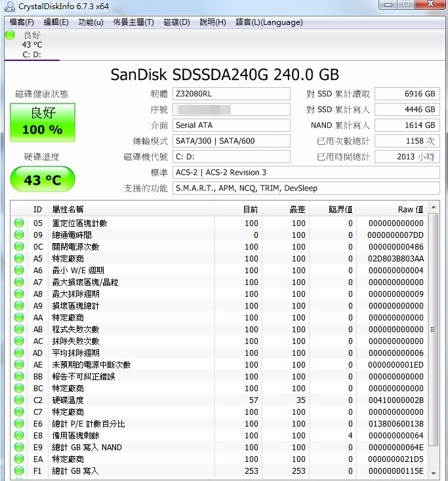Select the 重定位區塊計數 attribute name
Image resolution: width=448 pixels, height=481 pixels.
click(79, 223)
